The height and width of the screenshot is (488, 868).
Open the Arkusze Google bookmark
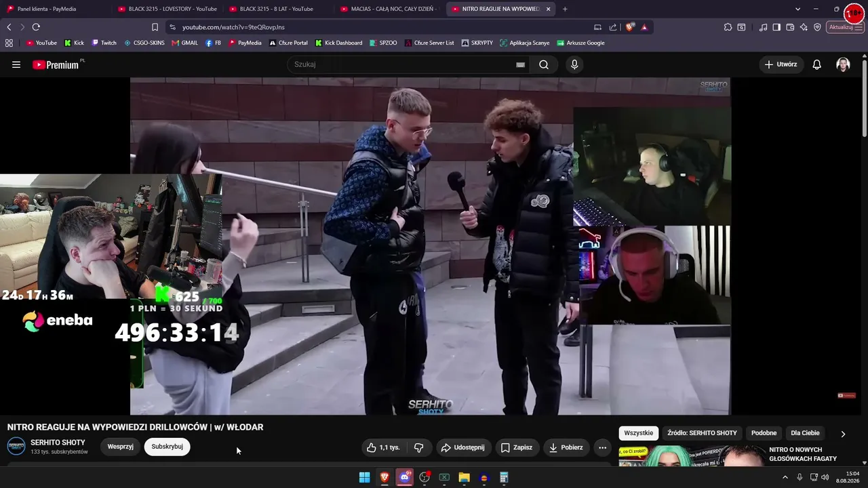[x=580, y=43]
